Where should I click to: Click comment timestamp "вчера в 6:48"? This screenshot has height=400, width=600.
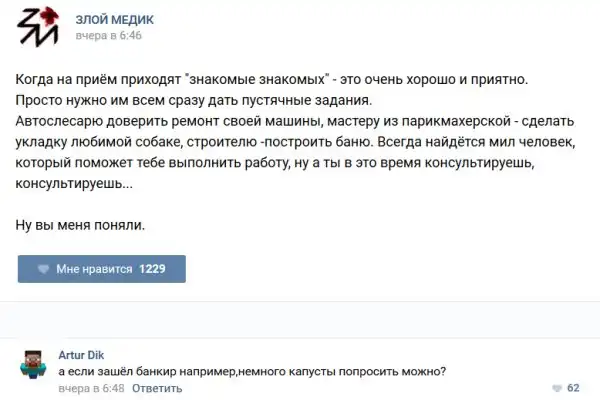pos(91,387)
